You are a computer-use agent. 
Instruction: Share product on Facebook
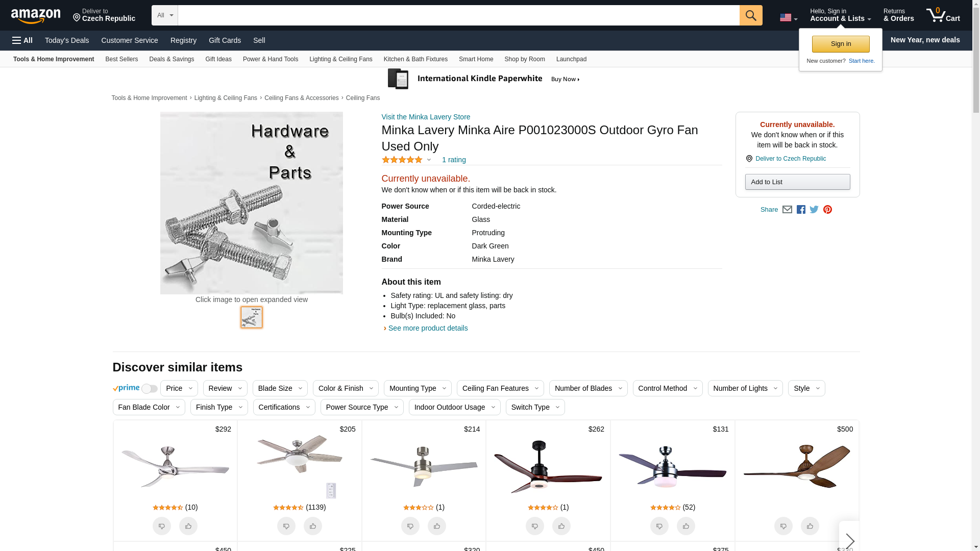coord(801,210)
